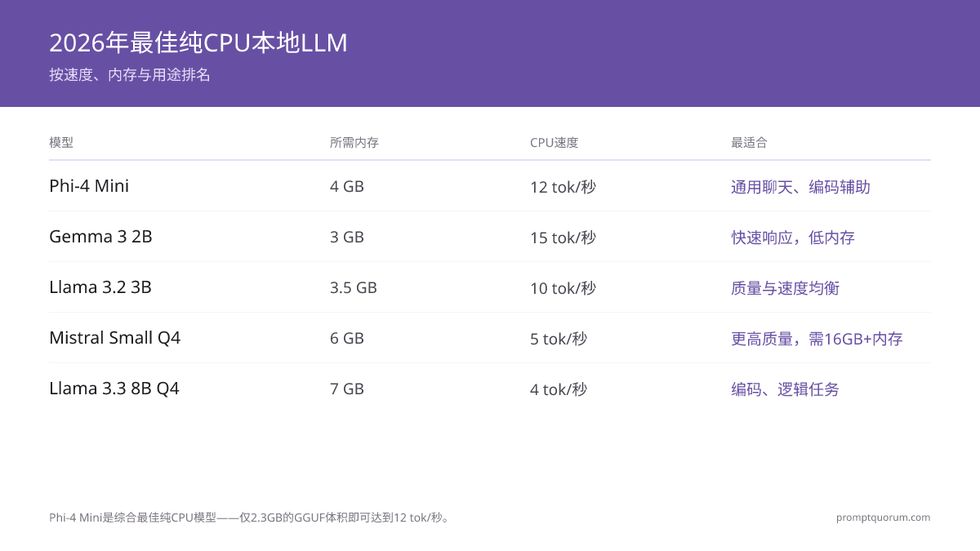Select the "Llama 3.2 3B" model name cell
The image size is (980, 551).
(100, 287)
